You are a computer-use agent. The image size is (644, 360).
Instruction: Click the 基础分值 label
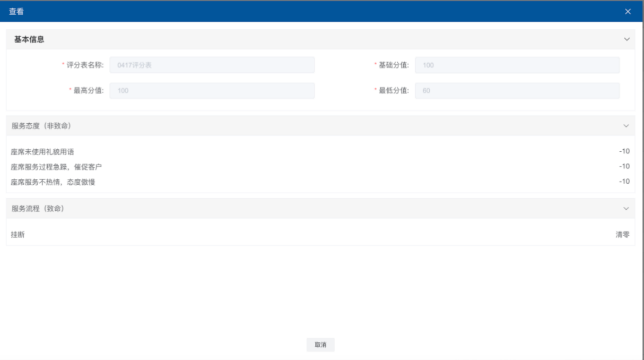(394, 65)
